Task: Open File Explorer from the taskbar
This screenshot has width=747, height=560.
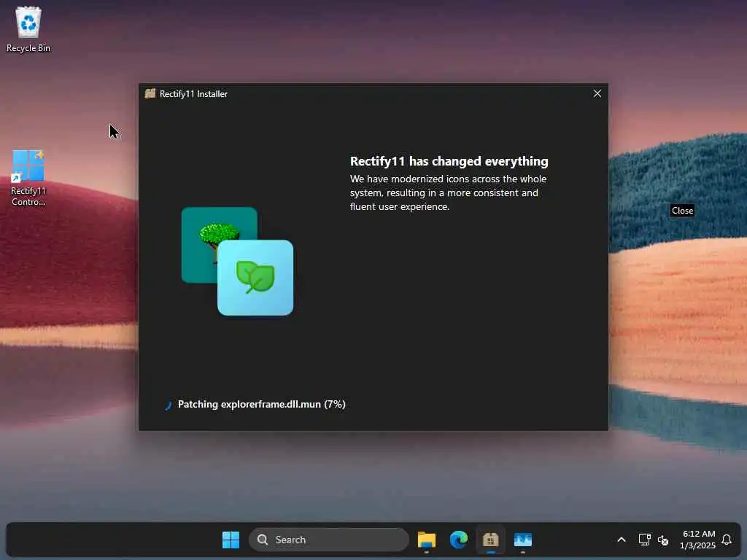Action: tap(426, 540)
